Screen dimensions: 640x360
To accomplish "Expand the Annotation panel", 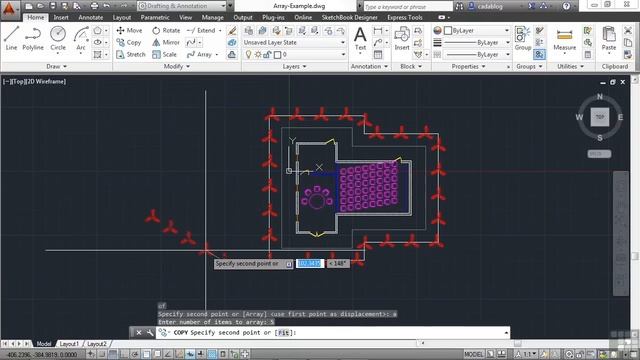I will coord(369,66).
